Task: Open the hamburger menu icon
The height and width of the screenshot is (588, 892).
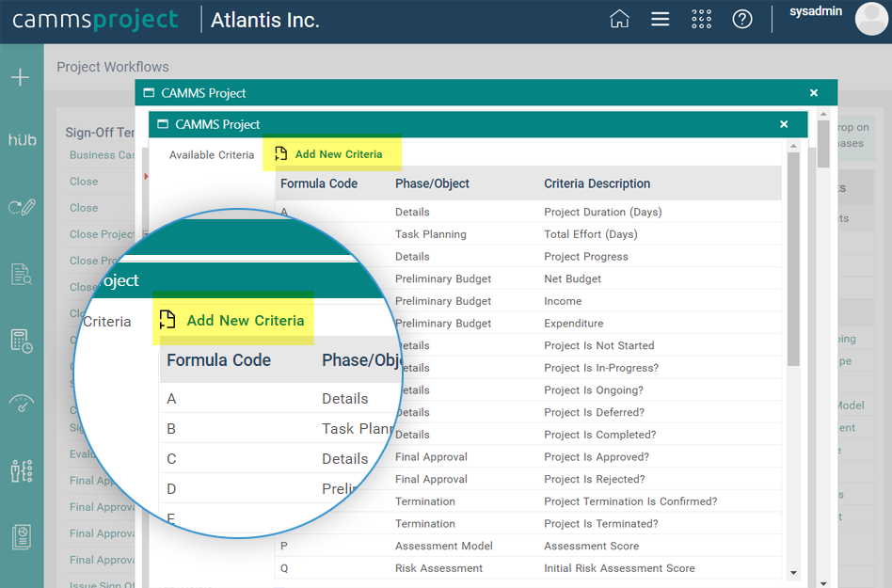Action: tap(660, 19)
